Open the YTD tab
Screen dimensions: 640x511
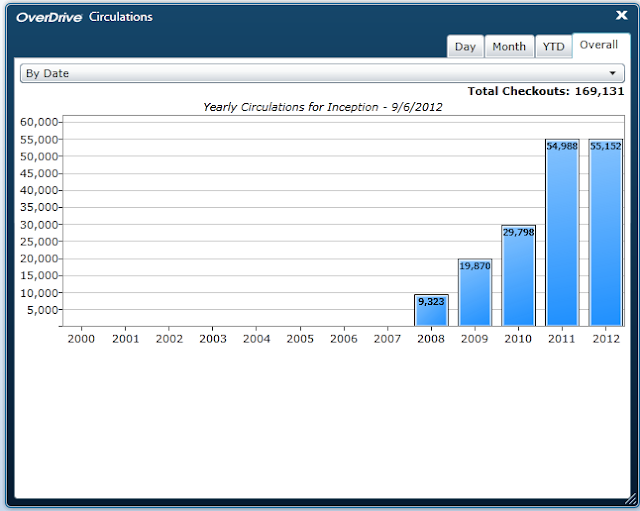(553, 47)
